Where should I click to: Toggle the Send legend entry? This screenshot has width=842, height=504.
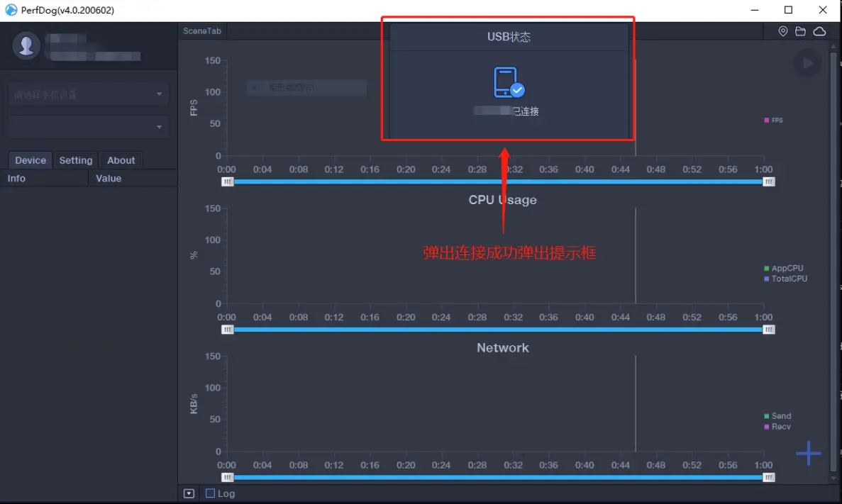tap(777, 416)
